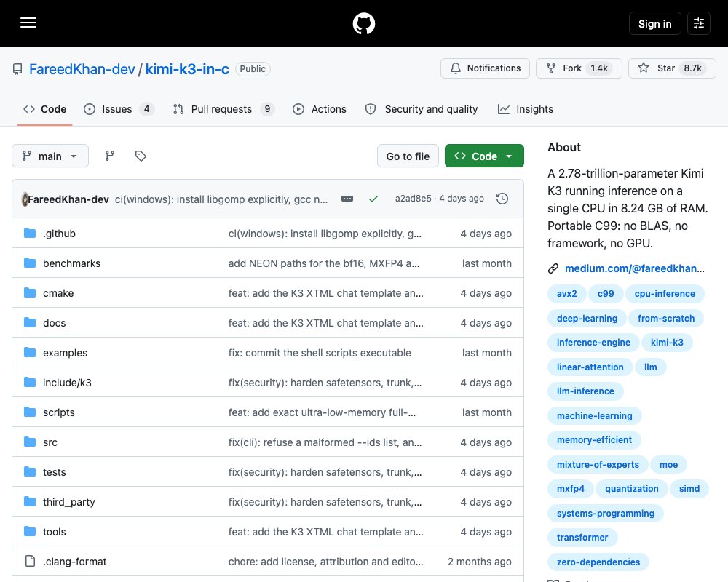Viewport: 728px width, 582px height.
Task: Open commit 'feat: add exact ultra-low-memory full-...'
Action: coord(322,412)
